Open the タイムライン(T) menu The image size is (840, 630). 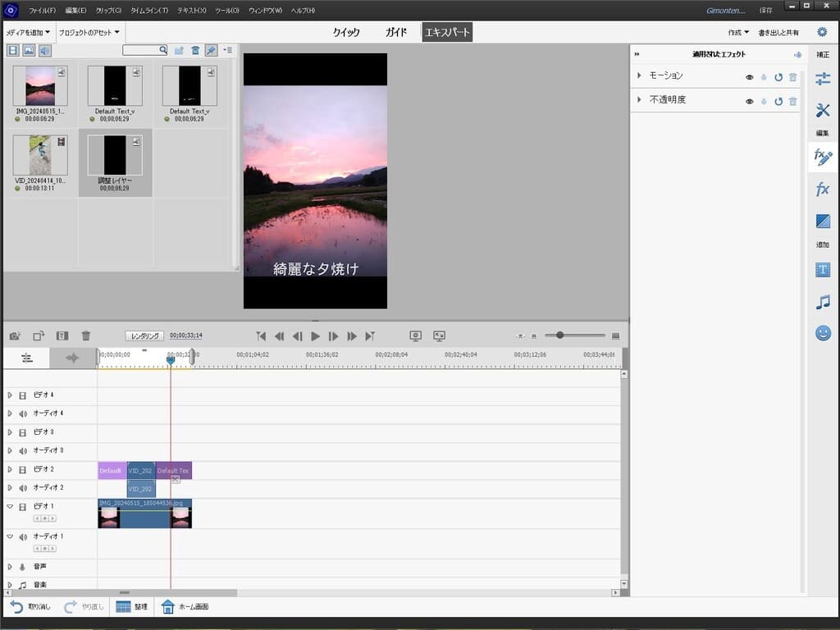[x=149, y=11]
